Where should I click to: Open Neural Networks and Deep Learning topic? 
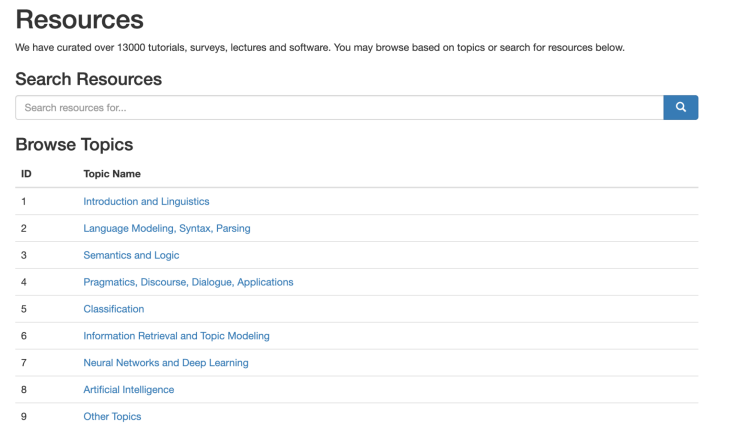coord(165,362)
